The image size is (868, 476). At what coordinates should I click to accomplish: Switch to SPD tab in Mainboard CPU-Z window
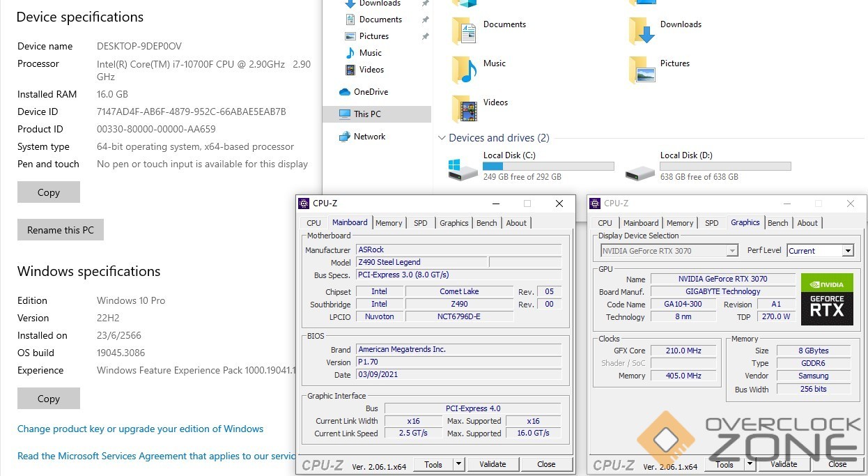(x=421, y=223)
